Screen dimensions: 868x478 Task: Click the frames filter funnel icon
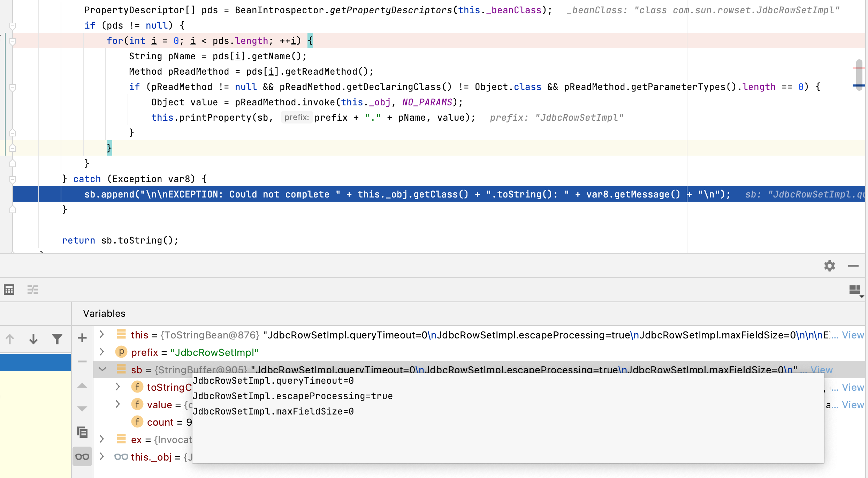57,339
